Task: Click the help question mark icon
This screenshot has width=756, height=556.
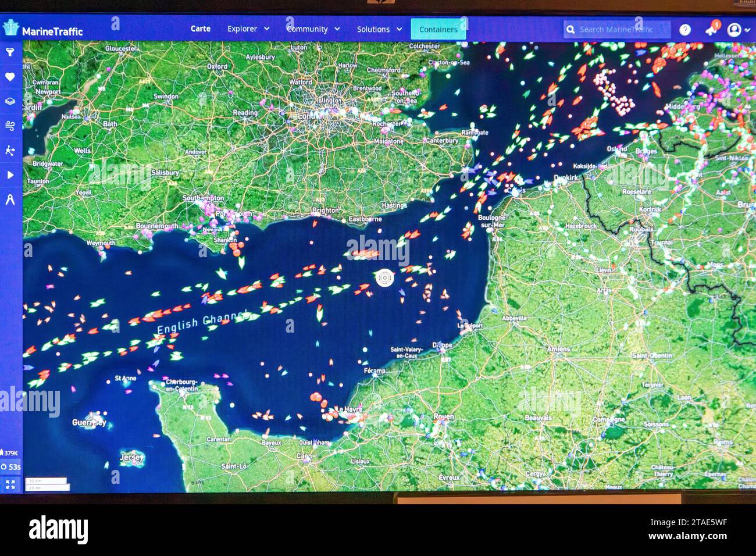Action: [x=685, y=30]
